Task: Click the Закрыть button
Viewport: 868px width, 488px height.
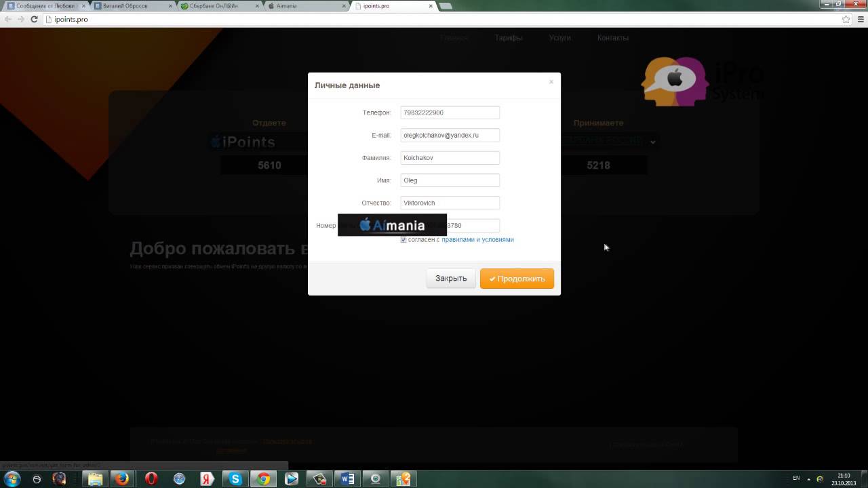Action: (451, 279)
